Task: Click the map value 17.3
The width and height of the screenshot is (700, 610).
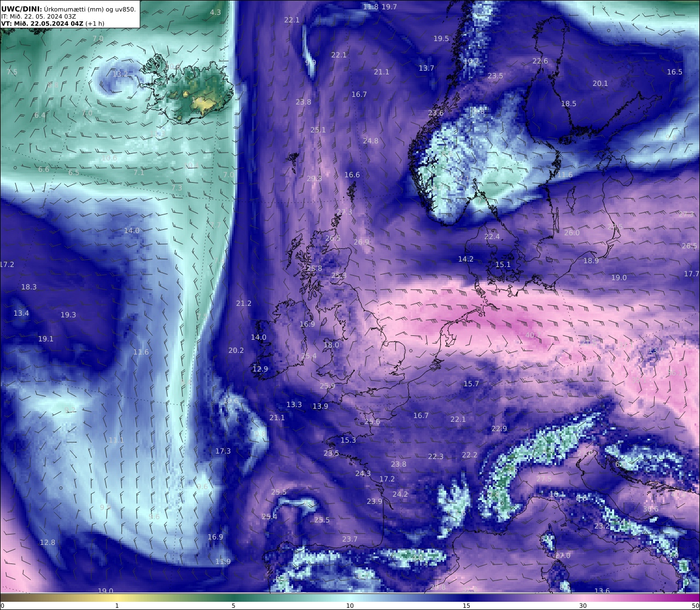Action: 223,451
